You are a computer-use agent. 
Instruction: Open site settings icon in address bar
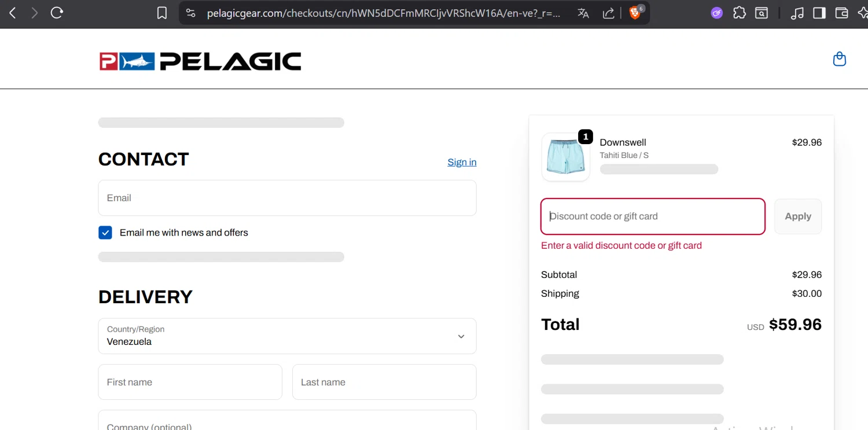191,13
